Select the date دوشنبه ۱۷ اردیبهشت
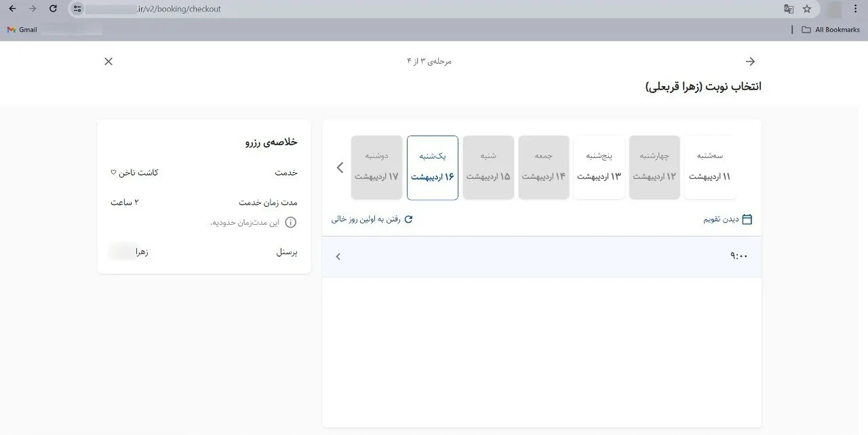868x435 pixels. 376,167
